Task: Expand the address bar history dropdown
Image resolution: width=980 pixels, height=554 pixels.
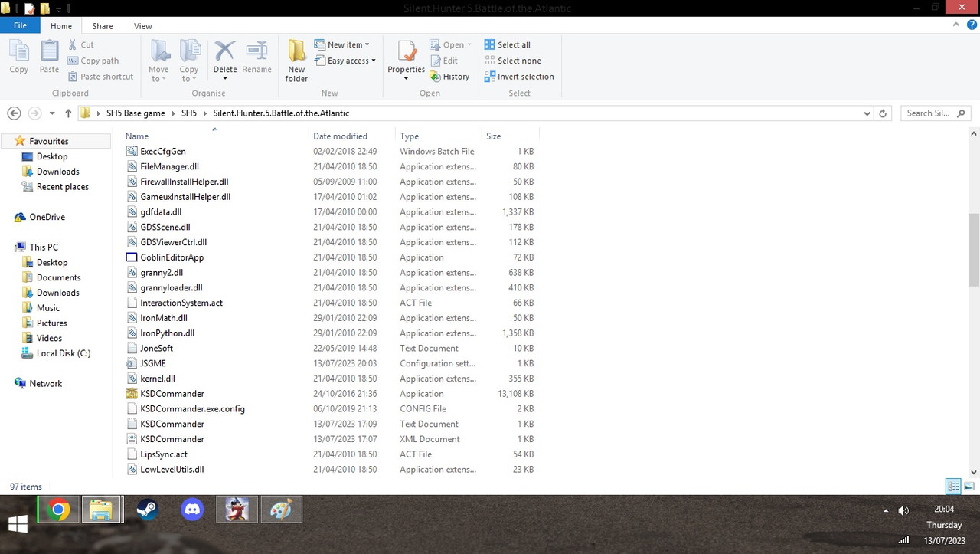Action: coord(867,113)
